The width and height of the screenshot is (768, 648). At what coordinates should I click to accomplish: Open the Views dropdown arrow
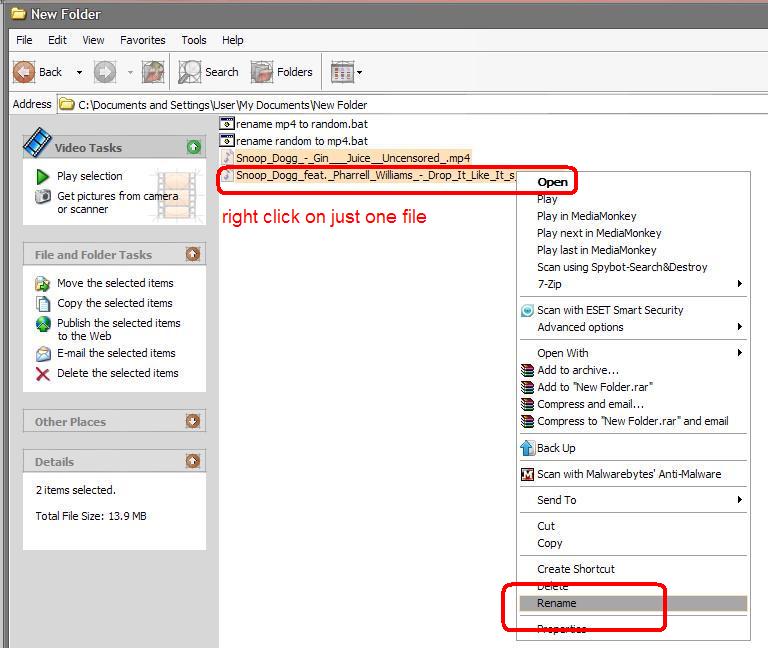360,72
